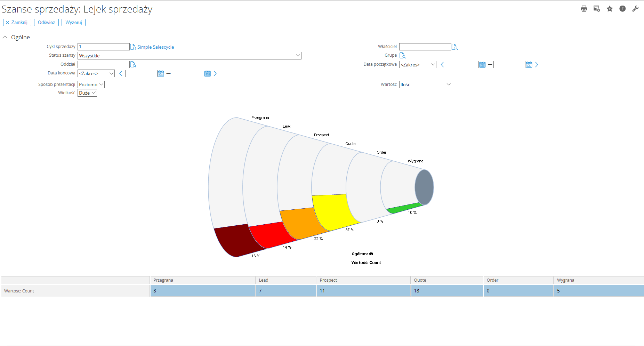Click the print icon in top toolbar
This screenshot has width=644, height=346.
(x=584, y=9)
